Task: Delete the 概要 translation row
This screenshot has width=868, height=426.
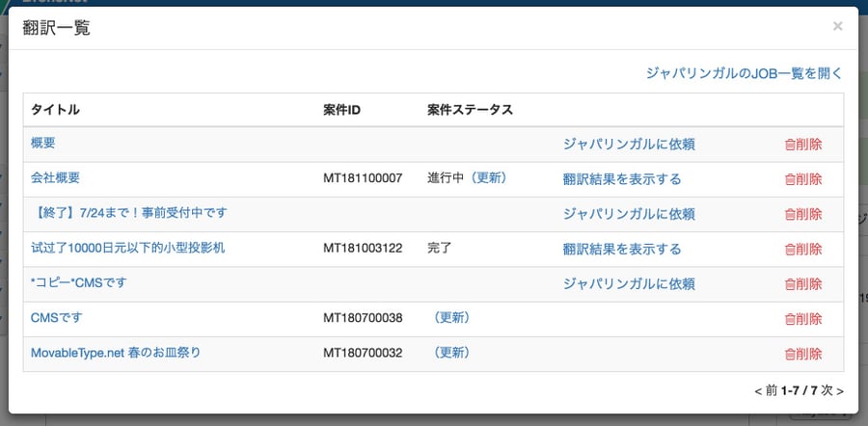Action: 803,145
